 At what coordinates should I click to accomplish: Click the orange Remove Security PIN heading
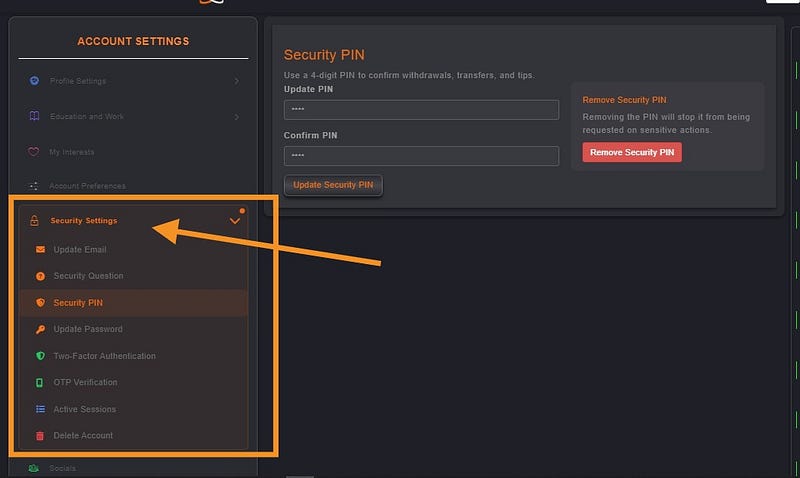624,100
